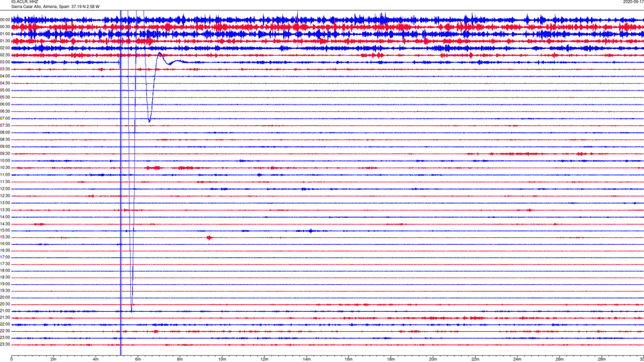Click the 23:30 time row label

(5, 345)
